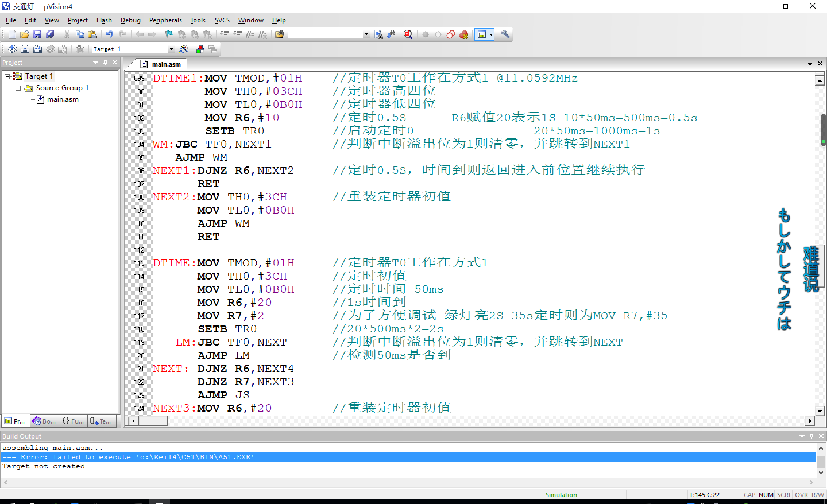Select the main.asm file in project tree

(63, 99)
